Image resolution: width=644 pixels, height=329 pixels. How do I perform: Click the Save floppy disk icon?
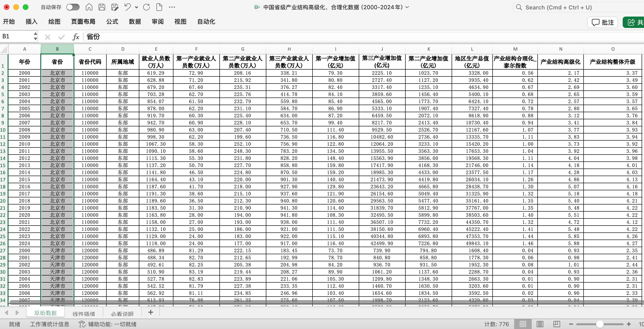(x=102, y=7)
